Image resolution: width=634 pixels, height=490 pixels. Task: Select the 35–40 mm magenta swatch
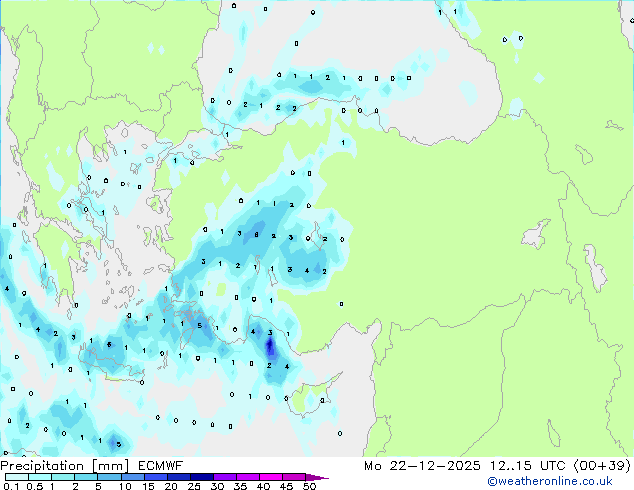[x=247, y=477]
